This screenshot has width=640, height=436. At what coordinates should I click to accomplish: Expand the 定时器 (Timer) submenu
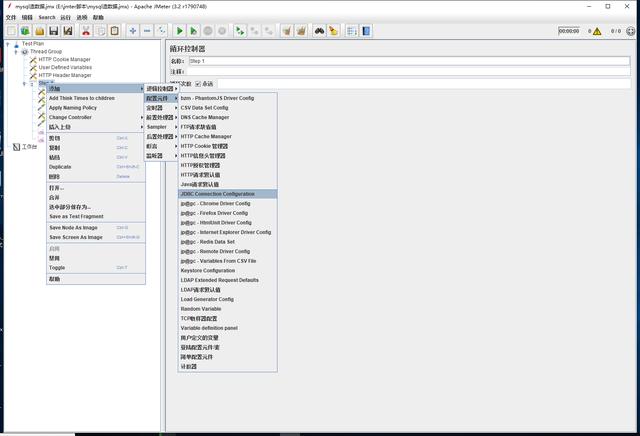click(156, 108)
